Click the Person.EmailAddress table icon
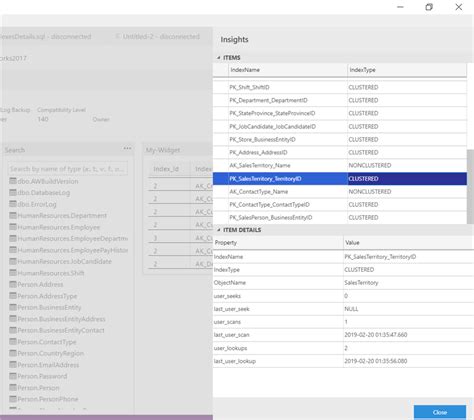 tap(13, 365)
